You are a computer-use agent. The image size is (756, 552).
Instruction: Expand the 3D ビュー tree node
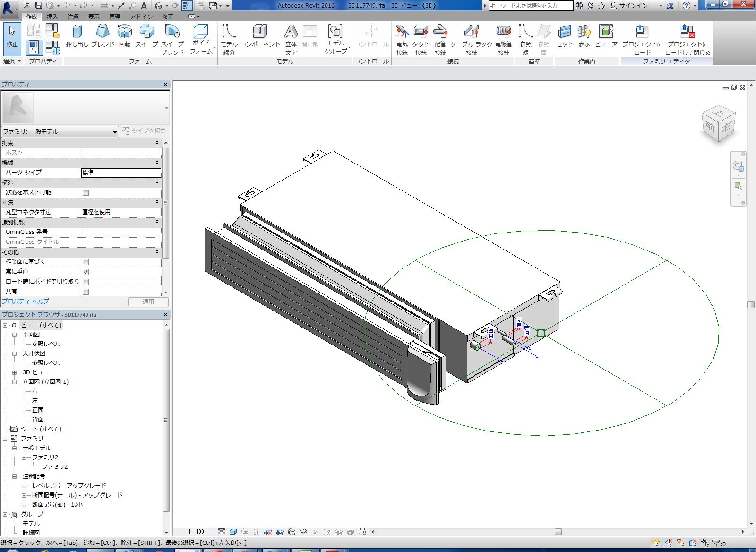click(15, 372)
